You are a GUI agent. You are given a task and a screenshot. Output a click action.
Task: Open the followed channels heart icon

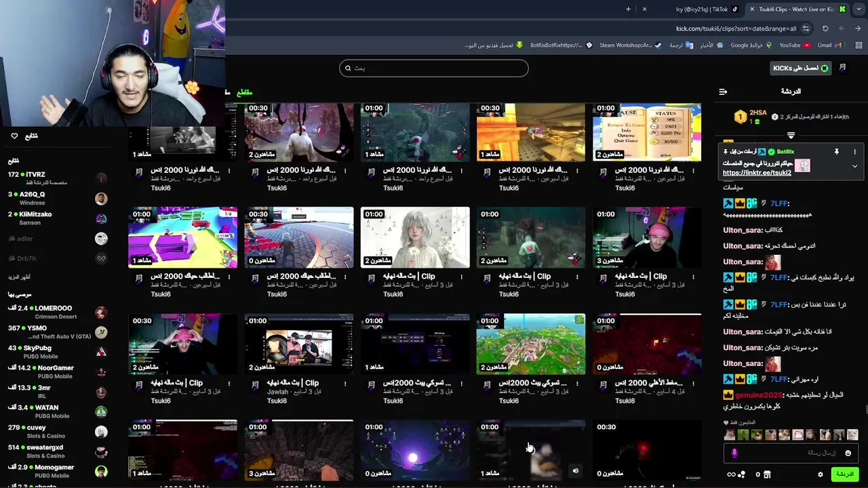coord(14,136)
